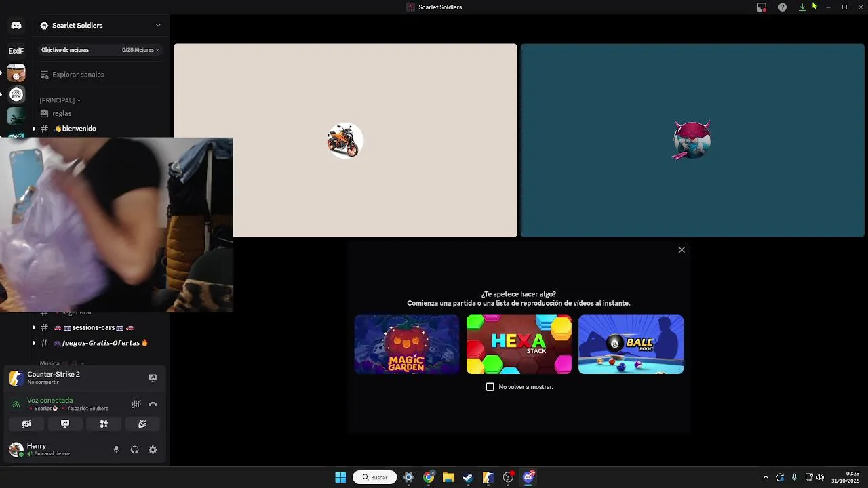Viewport: 868px width, 488px height.
Task: Open Discord direct messages home icon
Action: pos(16,26)
